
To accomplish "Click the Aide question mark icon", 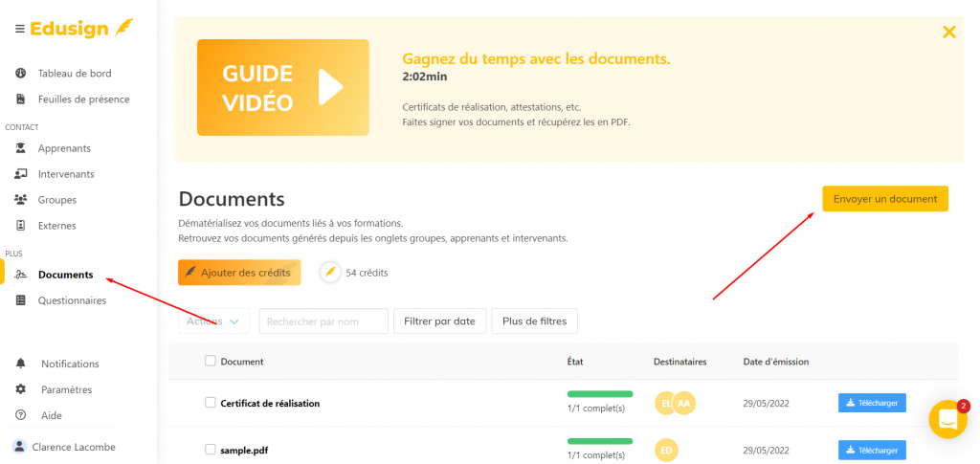I will [x=21, y=414].
